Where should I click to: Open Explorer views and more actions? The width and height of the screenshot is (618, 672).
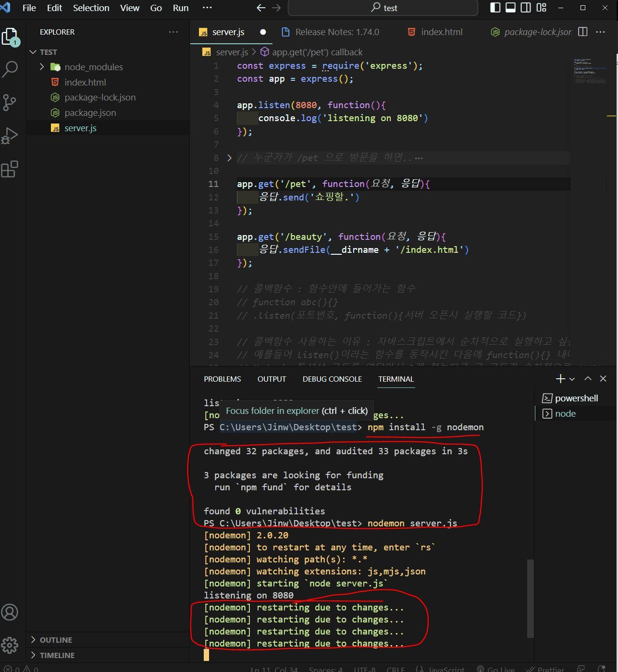pos(173,32)
